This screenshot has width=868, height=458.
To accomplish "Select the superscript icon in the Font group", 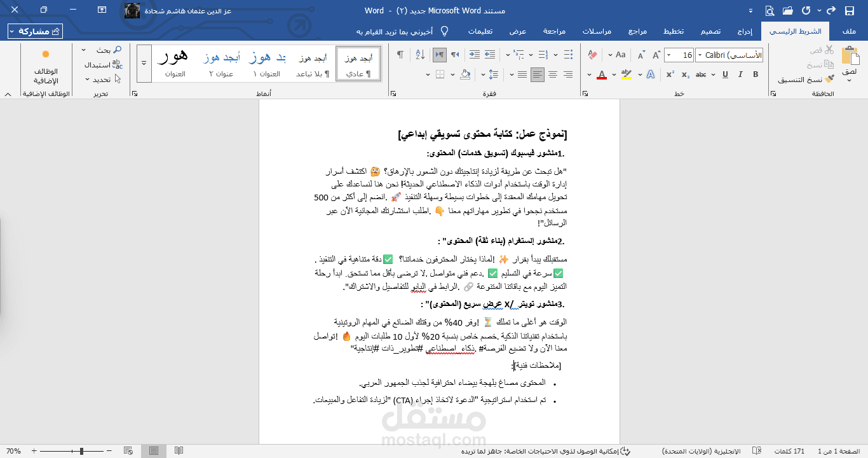I will tap(670, 74).
